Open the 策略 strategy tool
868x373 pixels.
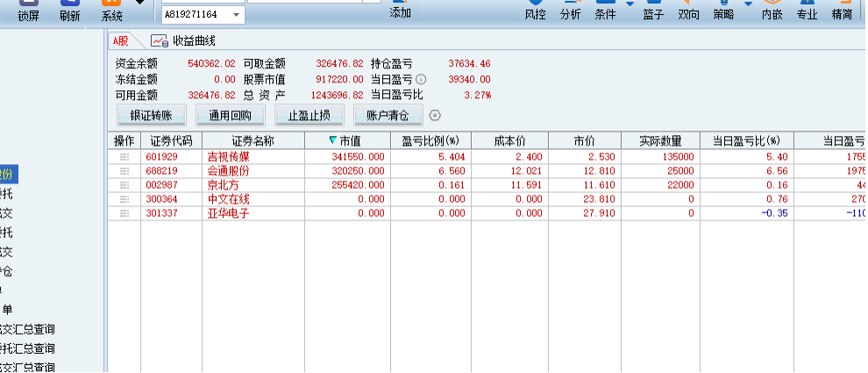point(723,10)
